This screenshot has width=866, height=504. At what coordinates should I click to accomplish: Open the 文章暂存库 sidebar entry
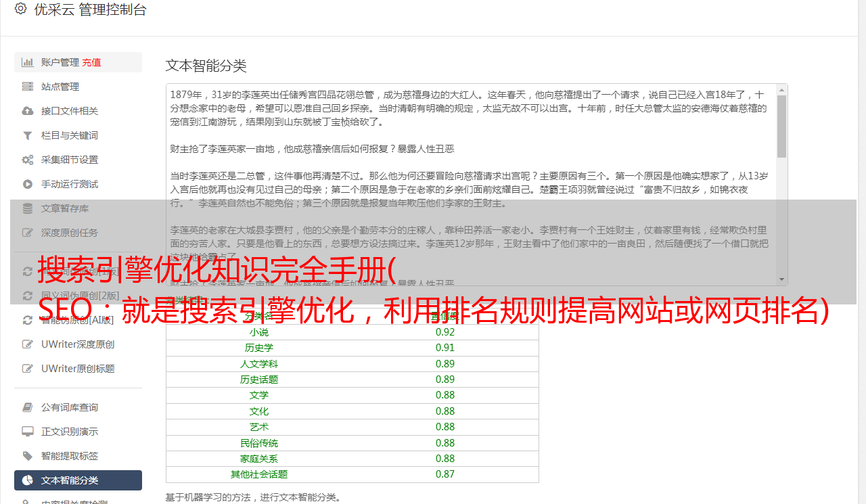click(78, 208)
